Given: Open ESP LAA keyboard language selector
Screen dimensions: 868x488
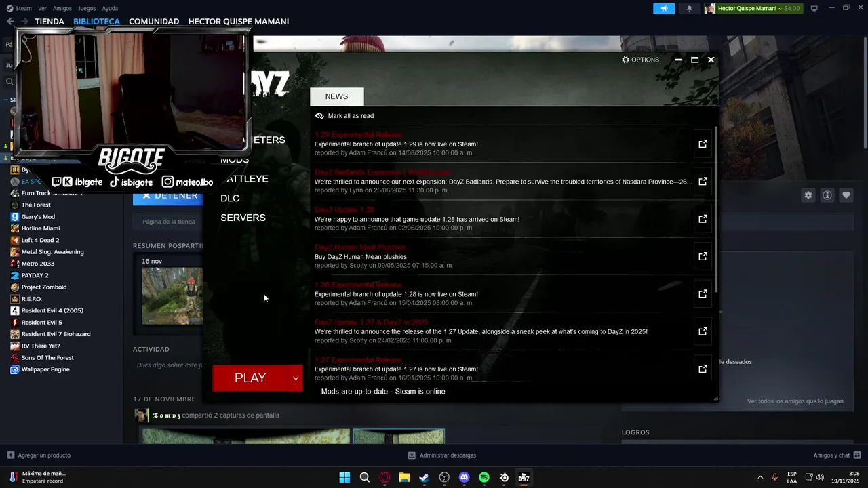Looking at the screenshot, I should 792,477.
